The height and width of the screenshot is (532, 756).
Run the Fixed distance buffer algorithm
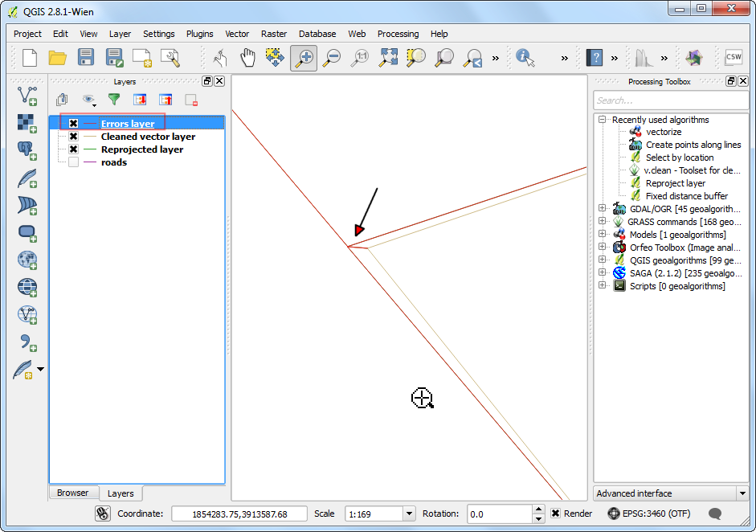(x=686, y=196)
